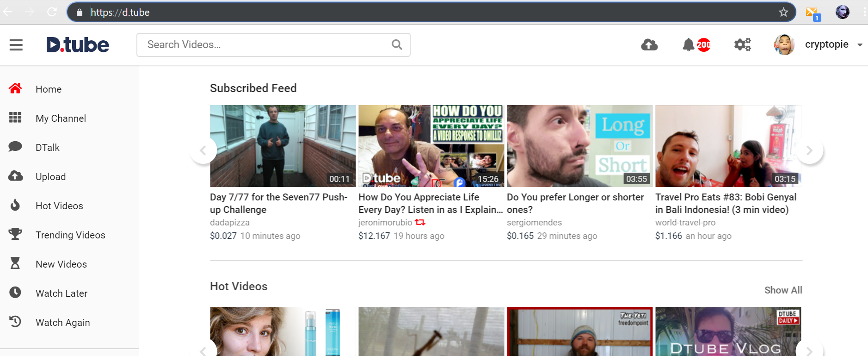Open The Yeti freedompoint video thumbnail
This screenshot has height=356, width=868.
coord(580,331)
